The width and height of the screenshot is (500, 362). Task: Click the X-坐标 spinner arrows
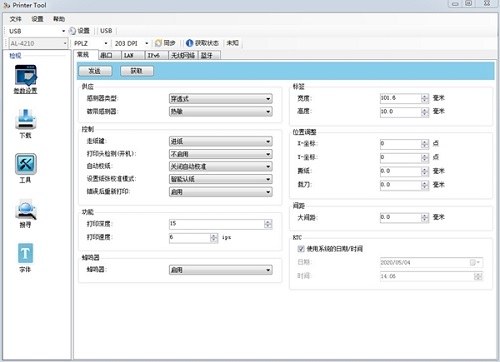click(425, 144)
